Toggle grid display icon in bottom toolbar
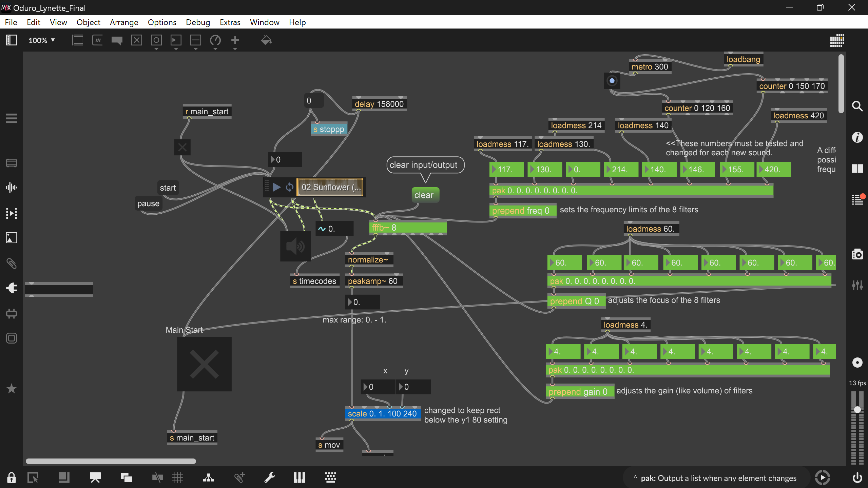 pos(177,477)
